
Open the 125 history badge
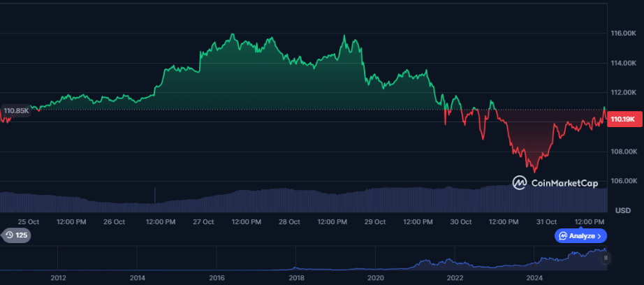[x=15, y=235]
